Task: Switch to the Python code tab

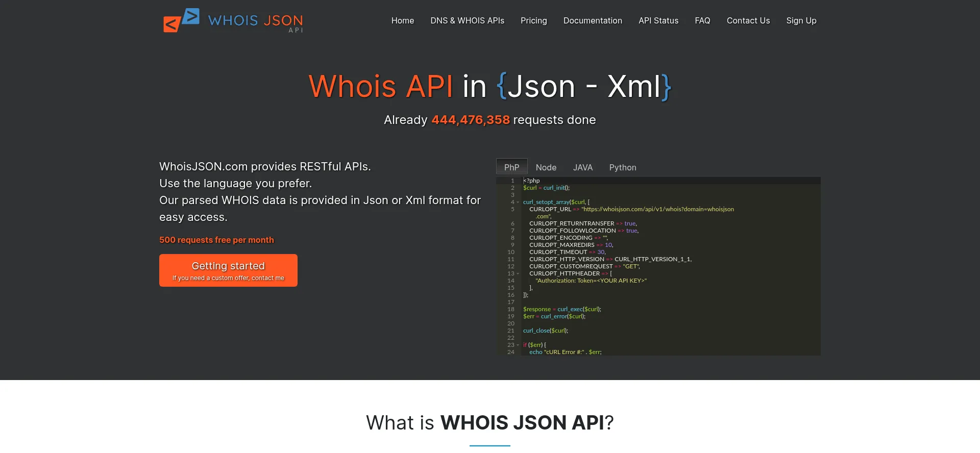Action: [623, 167]
